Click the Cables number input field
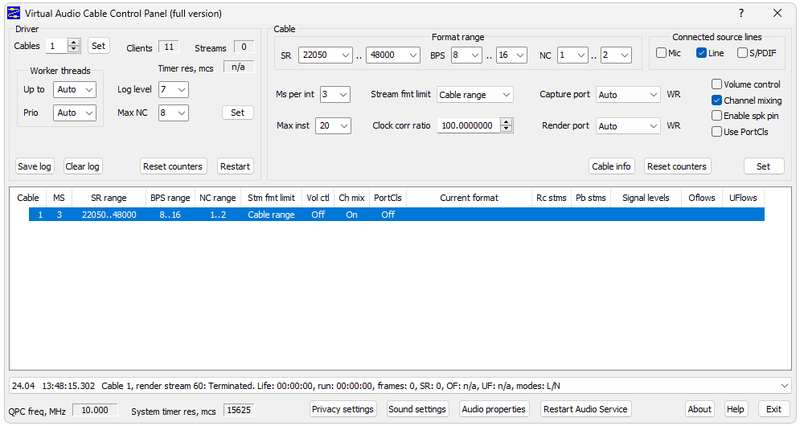Image resolution: width=800 pixels, height=426 pixels. click(57, 46)
